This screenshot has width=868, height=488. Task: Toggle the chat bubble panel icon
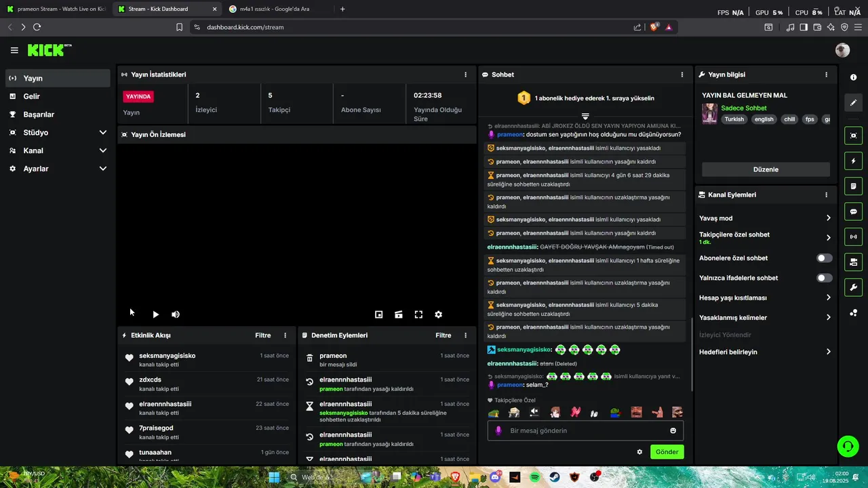(853, 211)
